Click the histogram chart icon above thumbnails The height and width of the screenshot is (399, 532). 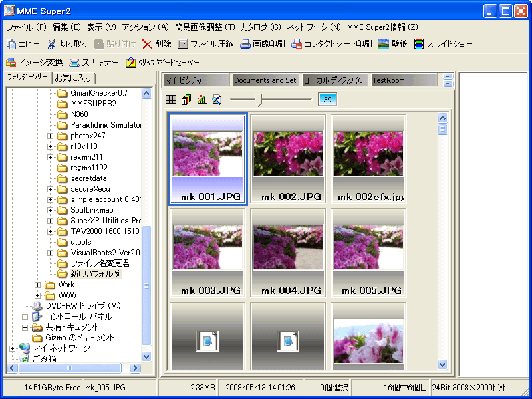(x=201, y=100)
